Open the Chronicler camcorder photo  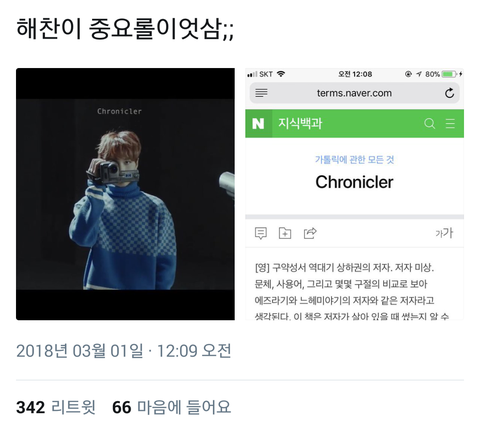(x=125, y=194)
